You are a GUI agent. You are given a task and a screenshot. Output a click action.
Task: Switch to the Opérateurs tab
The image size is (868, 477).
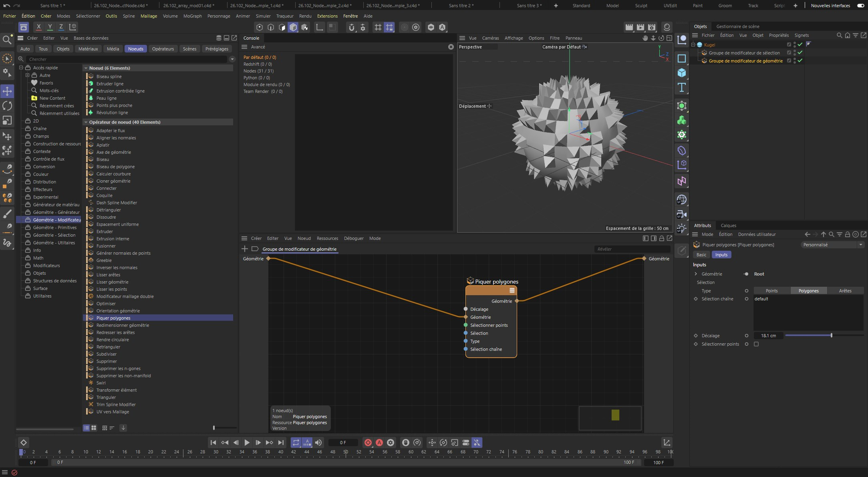point(163,49)
